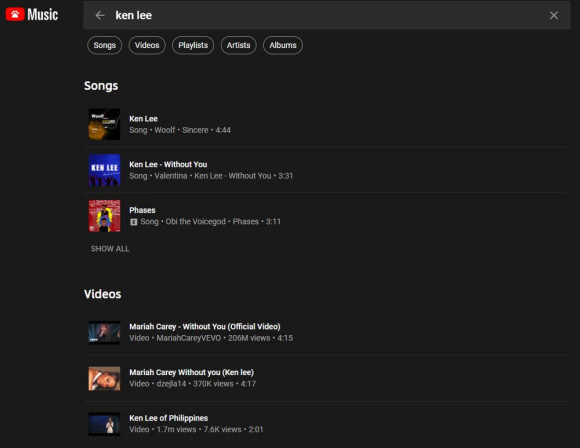The width and height of the screenshot is (580, 448).
Task: Select the 'Phases' song title
Action: coord(142,210)
